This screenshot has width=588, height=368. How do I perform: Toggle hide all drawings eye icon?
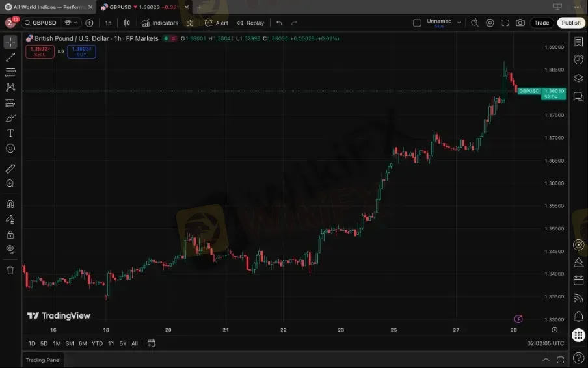click(10, 250)
